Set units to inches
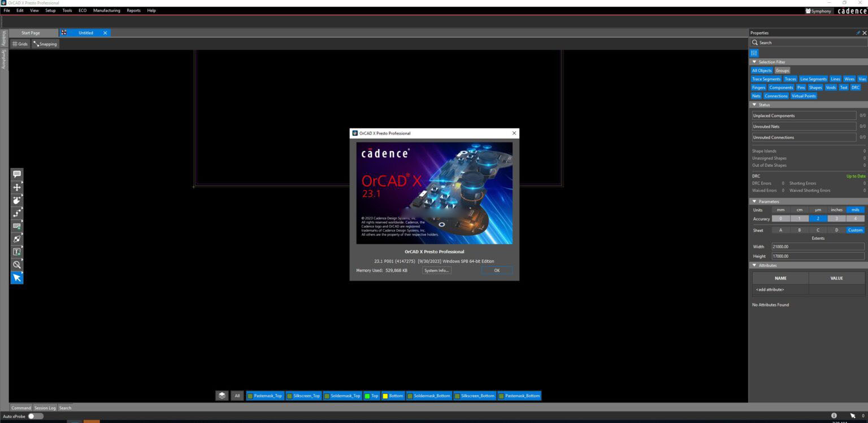Viewport: 868px width, 423px height. (836, 210)
